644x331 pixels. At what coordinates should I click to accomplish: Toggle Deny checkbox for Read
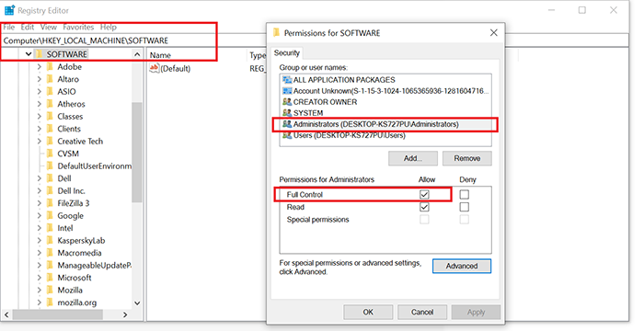click(x=464, y=207)
